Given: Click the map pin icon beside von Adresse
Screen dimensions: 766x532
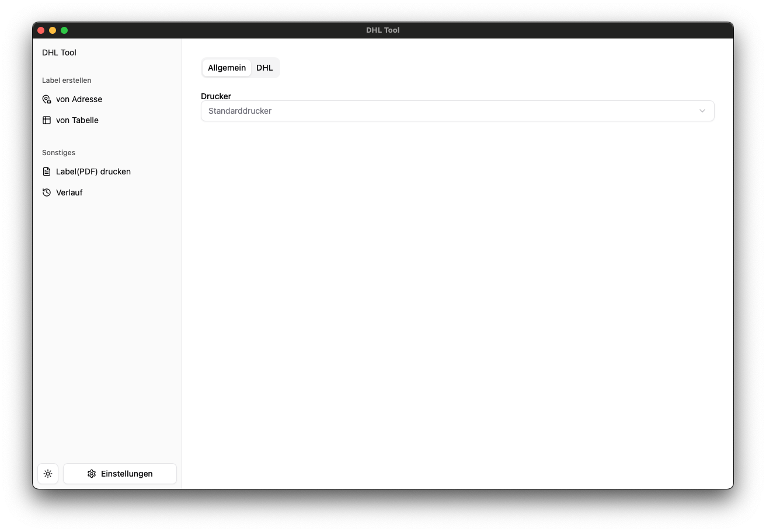Looking at the screenshot, I should (47, 99).
